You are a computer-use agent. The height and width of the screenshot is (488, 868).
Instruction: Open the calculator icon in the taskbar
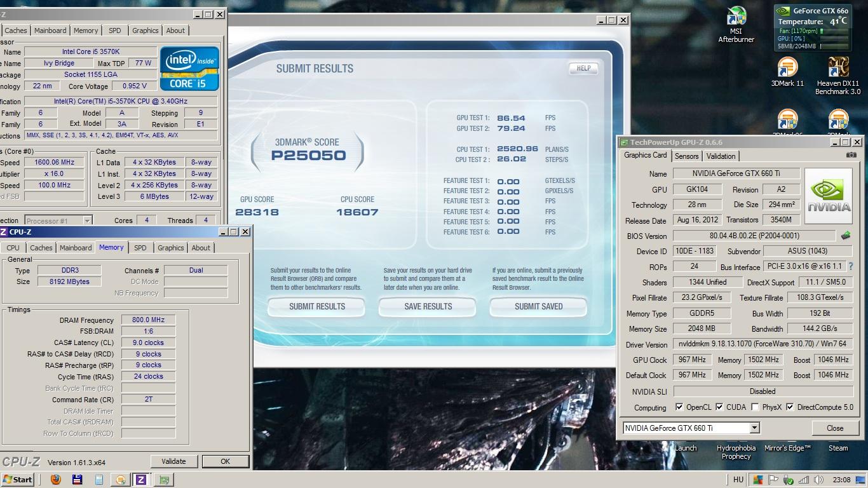(x=99, y=480)
